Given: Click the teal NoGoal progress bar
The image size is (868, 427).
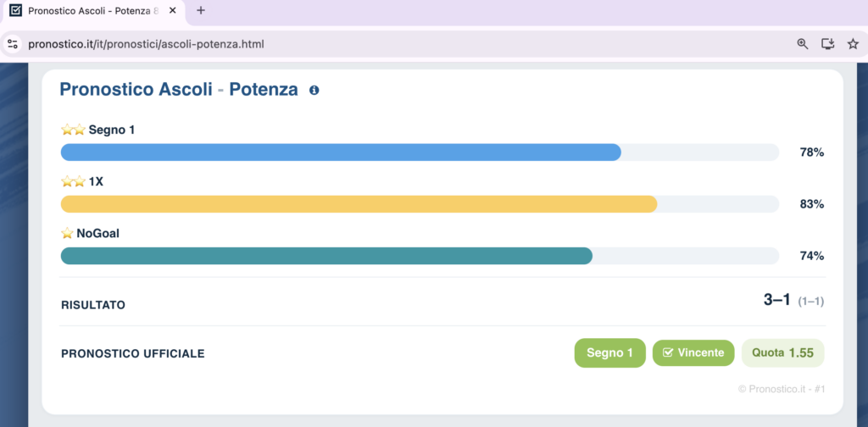Looking at the screenshot, I should click(x=326, y=256).
